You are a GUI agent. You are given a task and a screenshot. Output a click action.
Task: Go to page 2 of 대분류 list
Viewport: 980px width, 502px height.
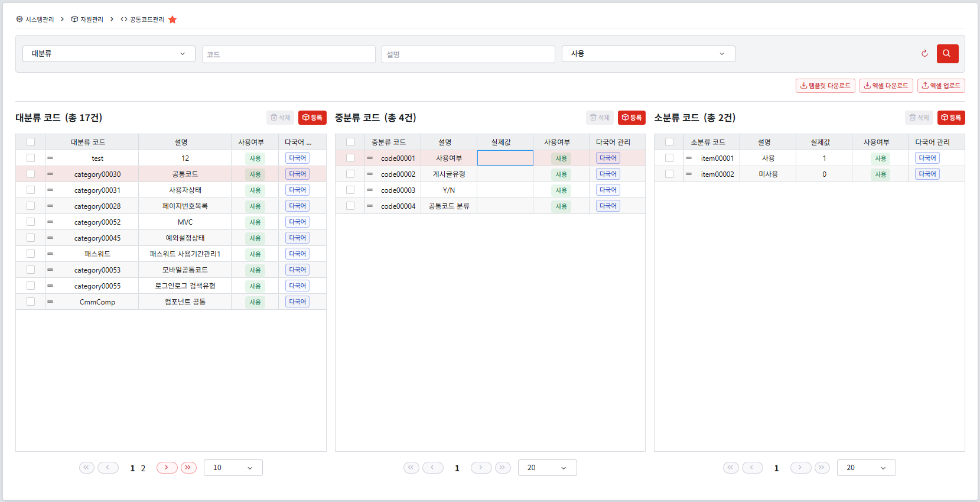coord(143,468)
